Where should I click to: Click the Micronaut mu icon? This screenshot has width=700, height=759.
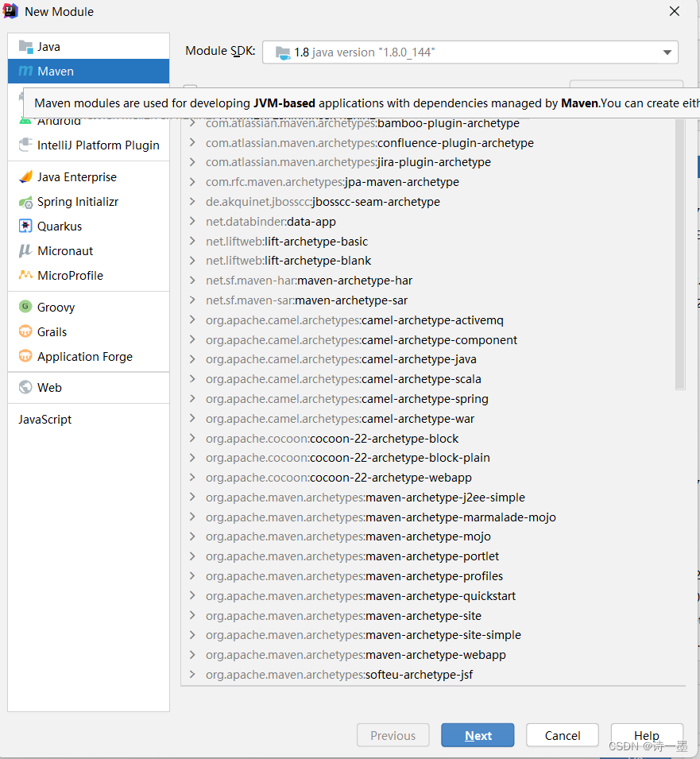pos(25,250)
